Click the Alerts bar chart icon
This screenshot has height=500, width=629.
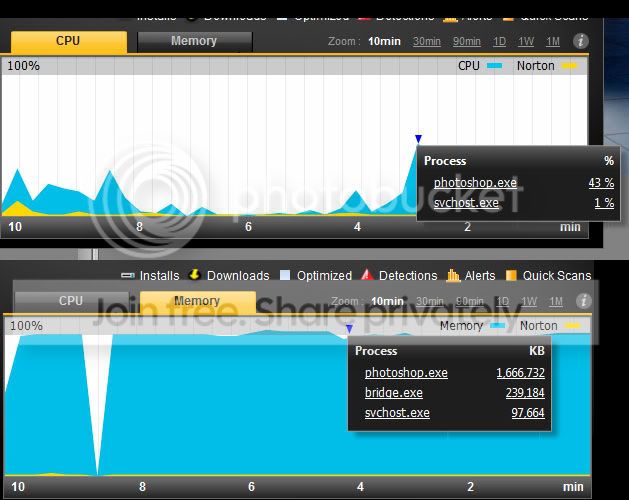click(x=453, y=275)
